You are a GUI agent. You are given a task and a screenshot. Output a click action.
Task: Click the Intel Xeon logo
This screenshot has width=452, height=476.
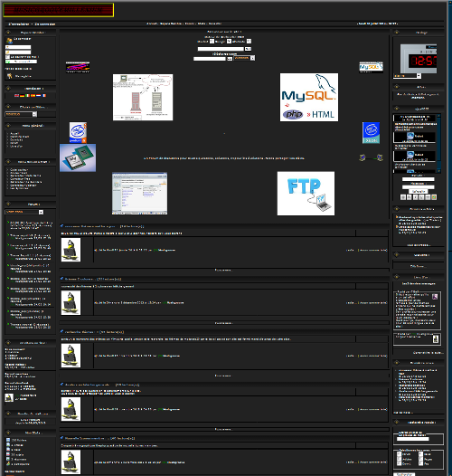pyautogui.click(x=371, y=133)
